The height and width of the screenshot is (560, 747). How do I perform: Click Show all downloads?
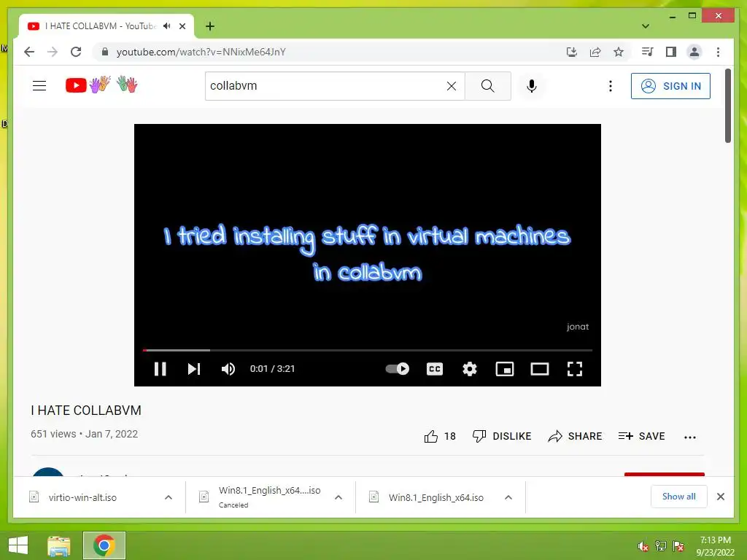(679, 497)
